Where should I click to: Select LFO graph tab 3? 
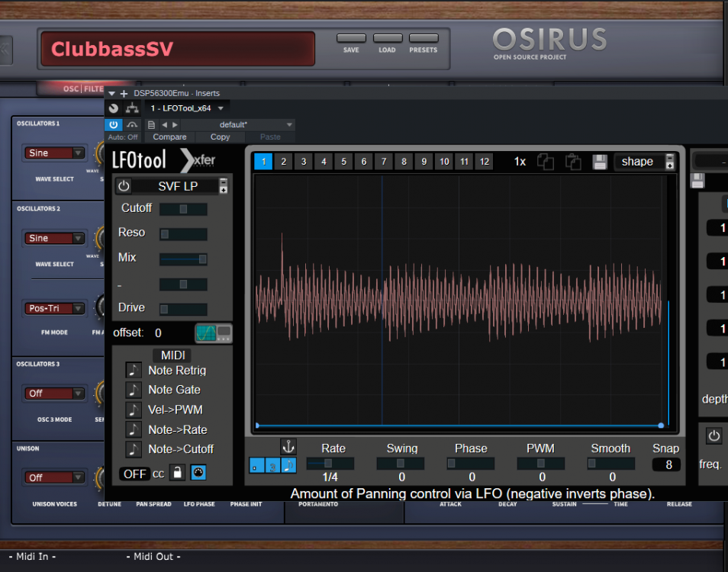point(304,162)
